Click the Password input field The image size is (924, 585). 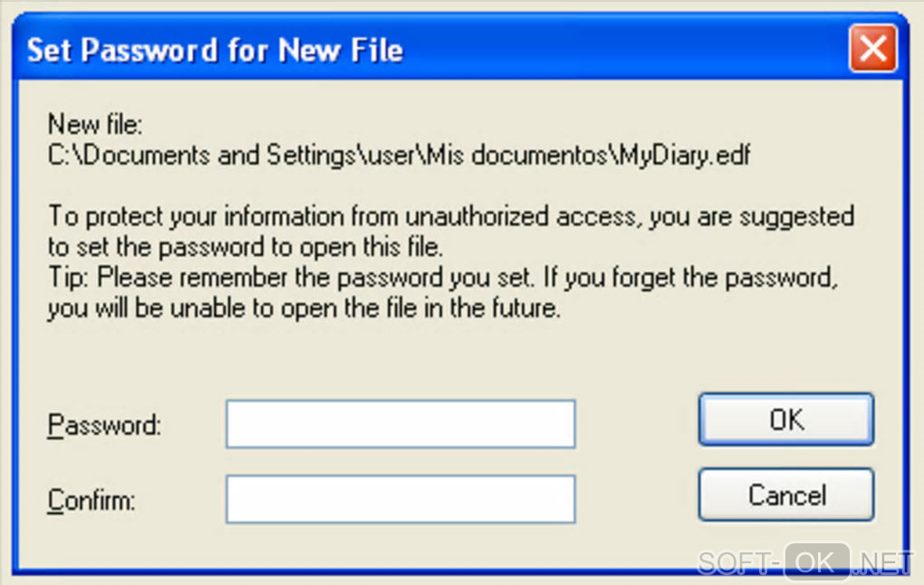click(x=400, y=424)
